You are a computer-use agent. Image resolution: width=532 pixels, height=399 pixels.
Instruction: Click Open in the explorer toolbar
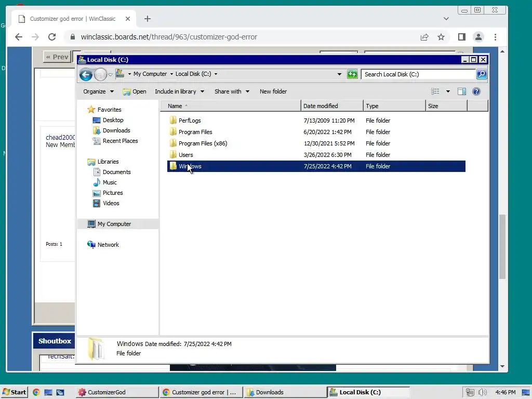[135, 91]
